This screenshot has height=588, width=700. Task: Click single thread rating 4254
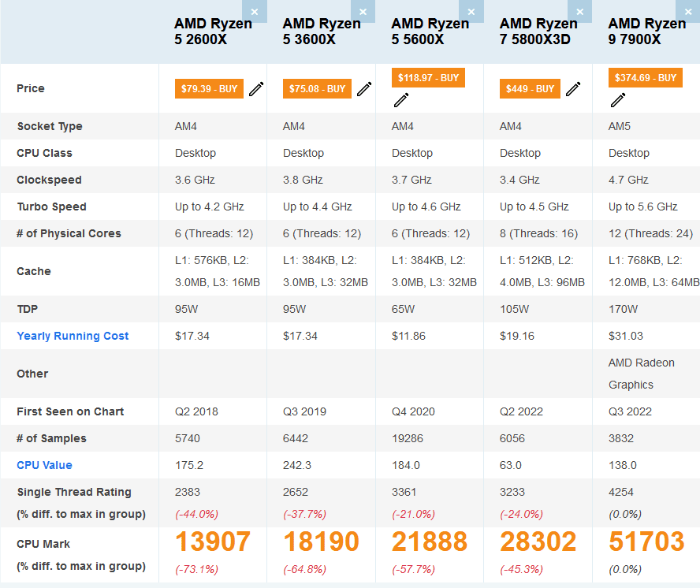coord(621,492)
